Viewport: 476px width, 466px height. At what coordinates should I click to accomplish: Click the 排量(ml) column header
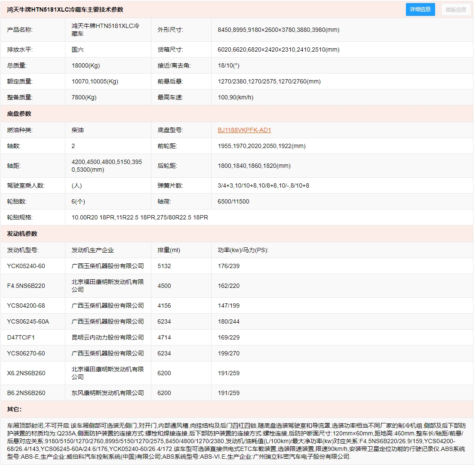tap(169, 250)
